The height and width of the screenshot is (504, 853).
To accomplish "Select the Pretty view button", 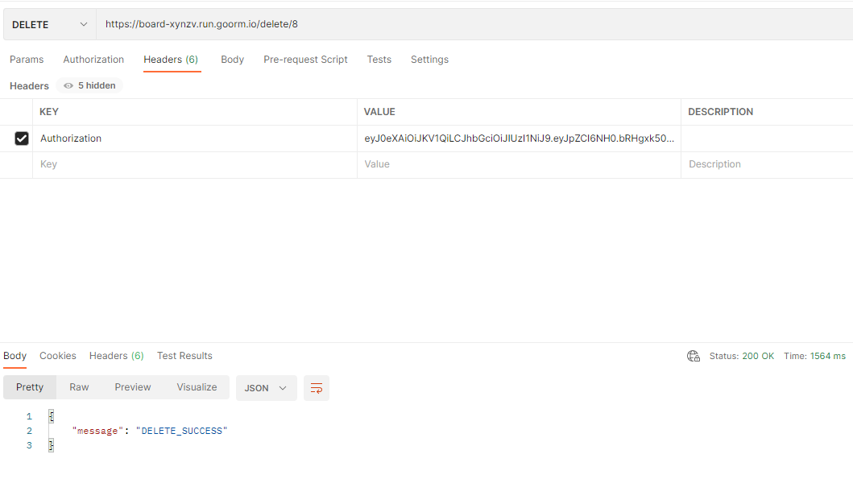I will pyautogui.click(x=30, y=387).
